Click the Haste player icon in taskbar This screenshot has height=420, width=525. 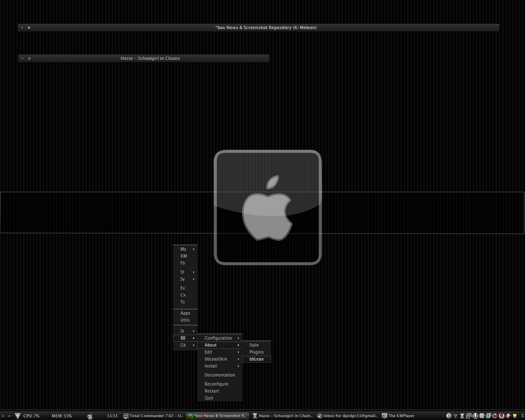tap(255, 415)
